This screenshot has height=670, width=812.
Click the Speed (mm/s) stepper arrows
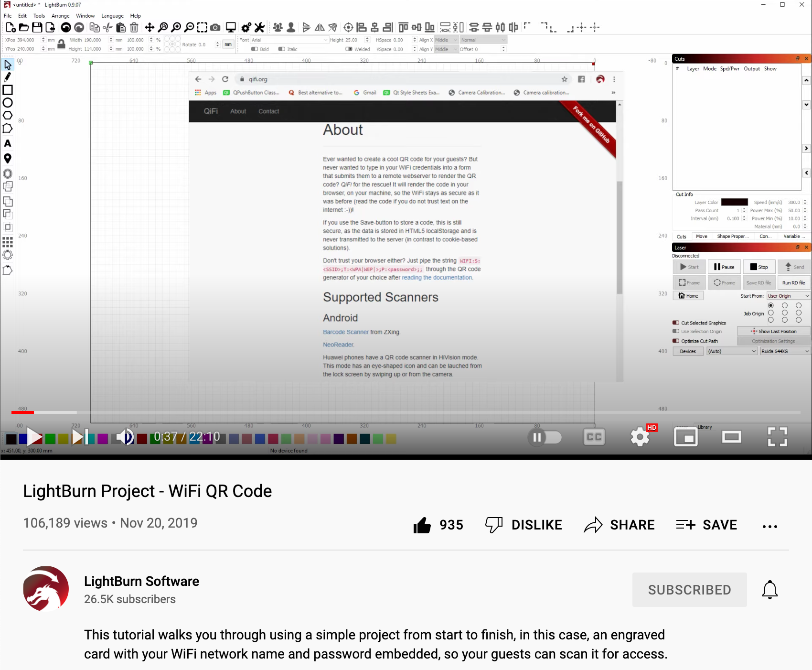[805, 202]
